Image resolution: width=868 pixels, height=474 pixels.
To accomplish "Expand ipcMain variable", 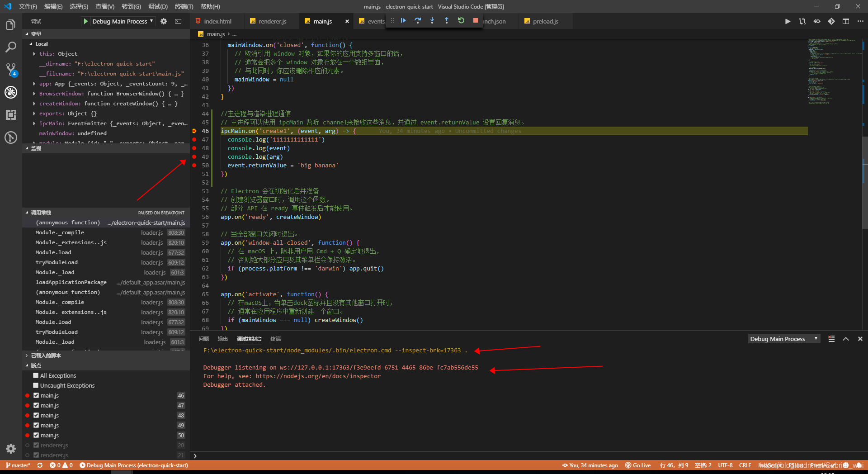I will coord(34,123).
